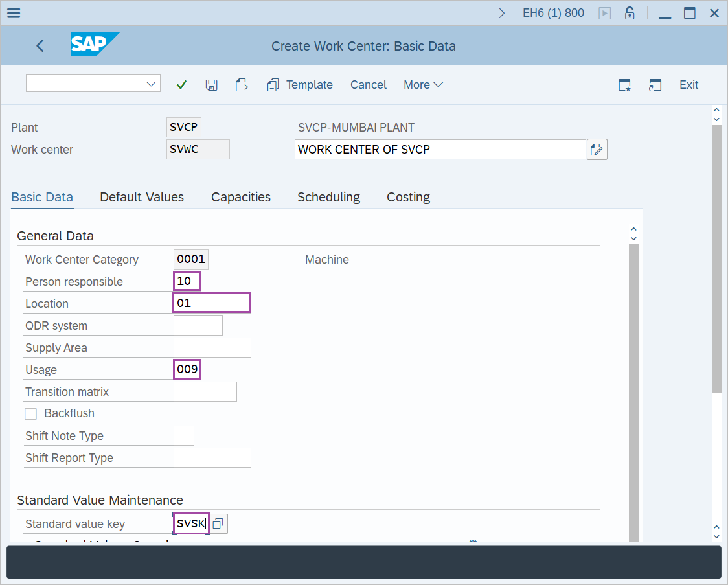
Task: Click the Save diskette icon
Action: click(x=211, y=85)
